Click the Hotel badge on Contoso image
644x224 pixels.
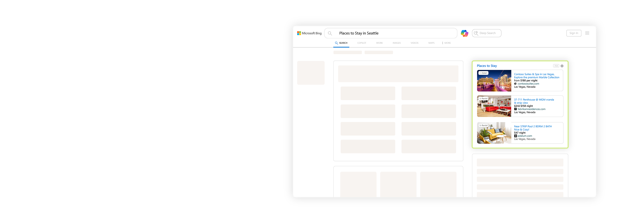(x=483, y=73)
